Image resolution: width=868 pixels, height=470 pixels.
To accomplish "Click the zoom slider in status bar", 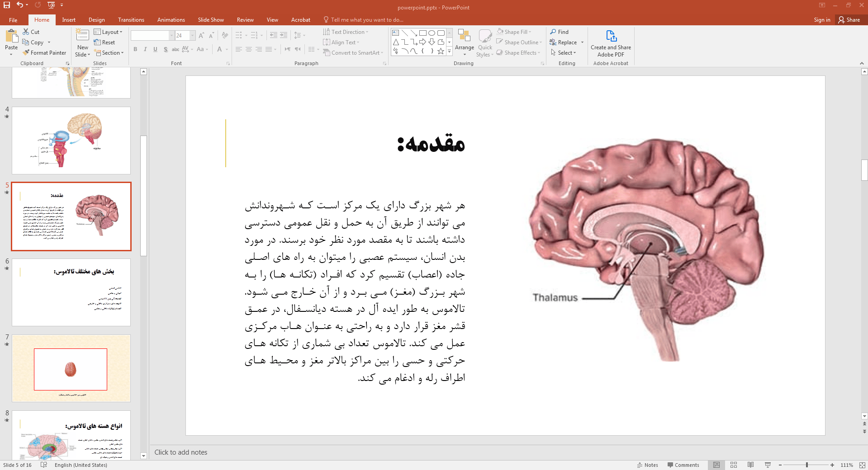I will (x=806, y=465).
